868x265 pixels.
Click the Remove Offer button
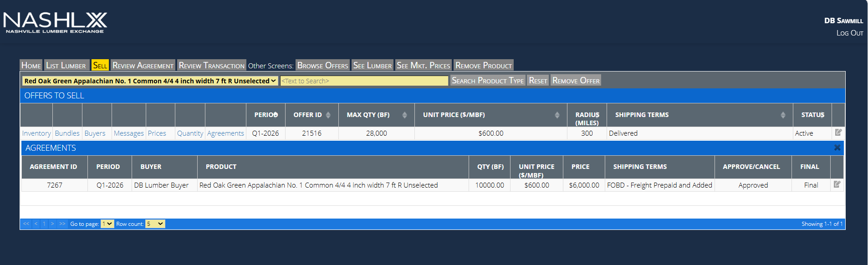[x=576, y=80]
